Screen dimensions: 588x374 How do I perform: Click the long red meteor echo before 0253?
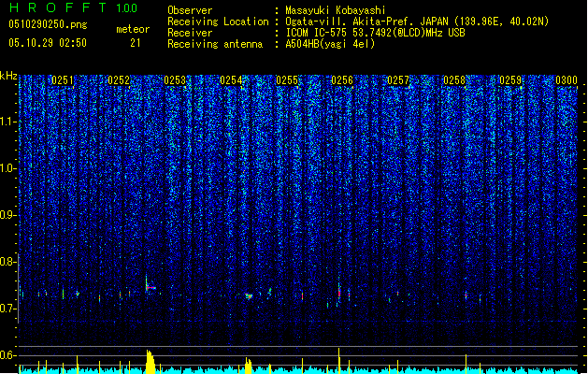151,287
